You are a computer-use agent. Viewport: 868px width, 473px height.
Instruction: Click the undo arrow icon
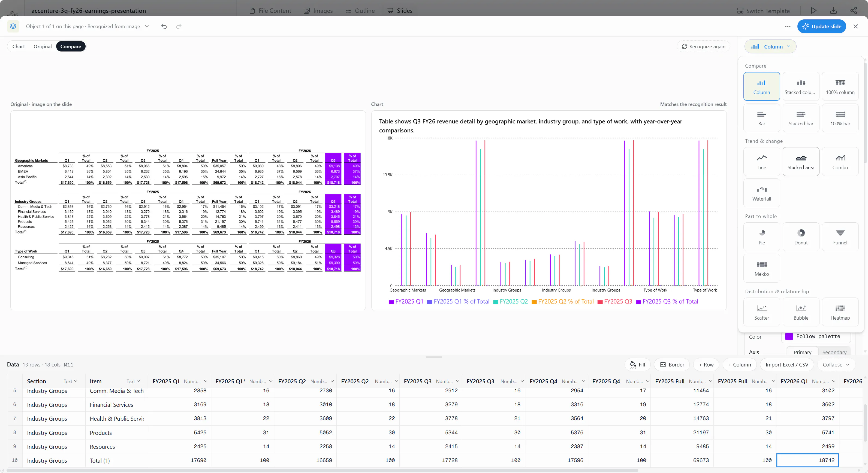[164, 26]
